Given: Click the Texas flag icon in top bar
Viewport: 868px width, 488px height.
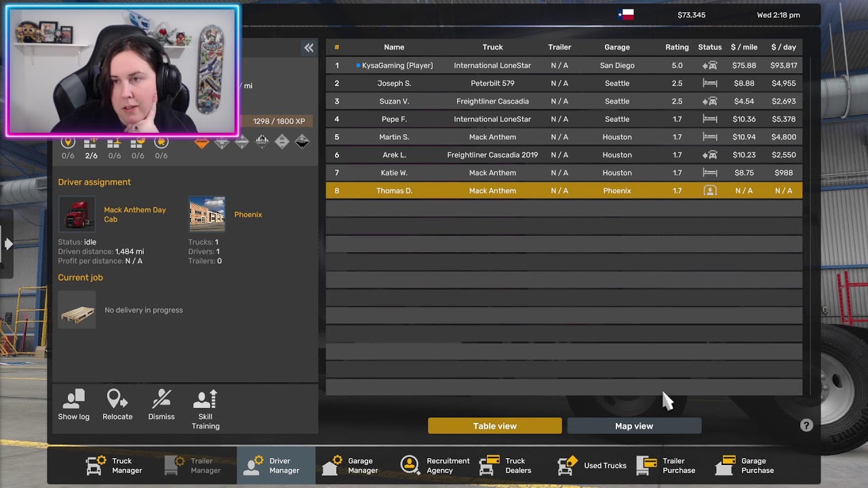Looking at the screenshot, I should pos(626,15).
